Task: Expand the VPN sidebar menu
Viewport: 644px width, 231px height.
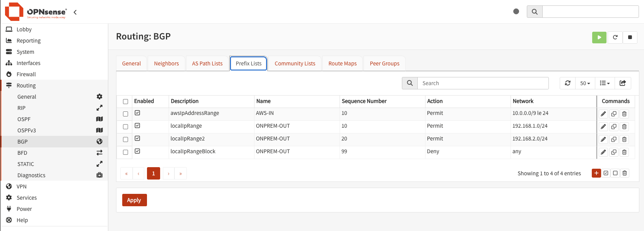Action: (x=54, y=187)
